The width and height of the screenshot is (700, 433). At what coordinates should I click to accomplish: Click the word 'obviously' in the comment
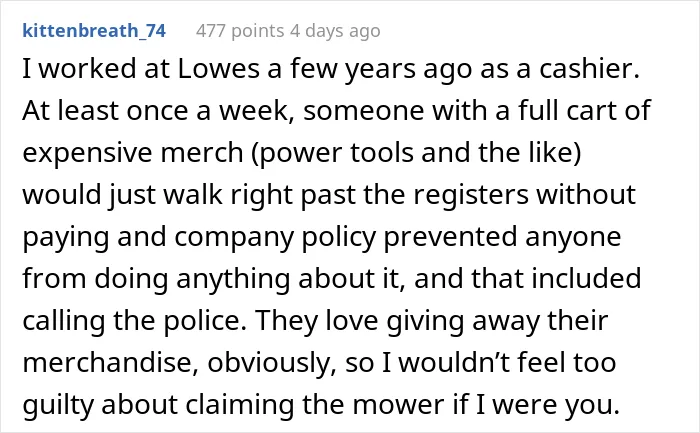[270, 362]
